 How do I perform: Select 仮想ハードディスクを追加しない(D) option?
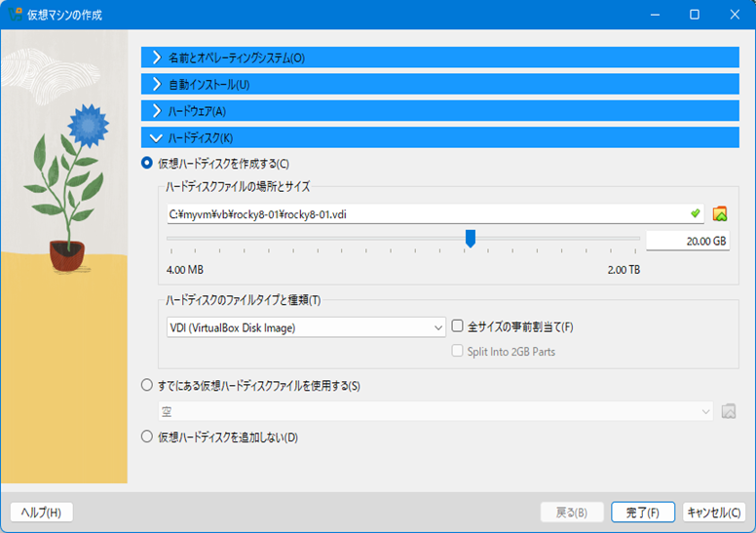pyautogui.click(x=147, y=437)
